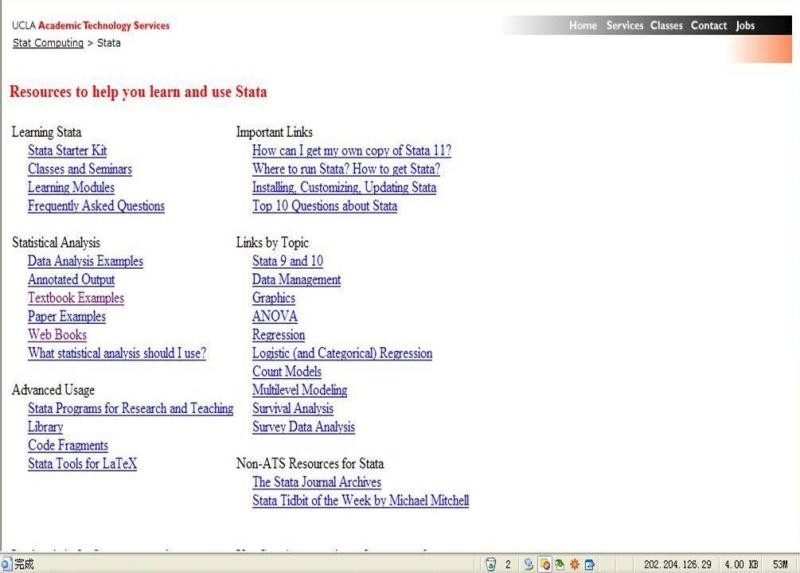The height and width of the screenshot is (573, 800).
Task: Open the Stata 9 and 10 link
Action: point(288,261)
